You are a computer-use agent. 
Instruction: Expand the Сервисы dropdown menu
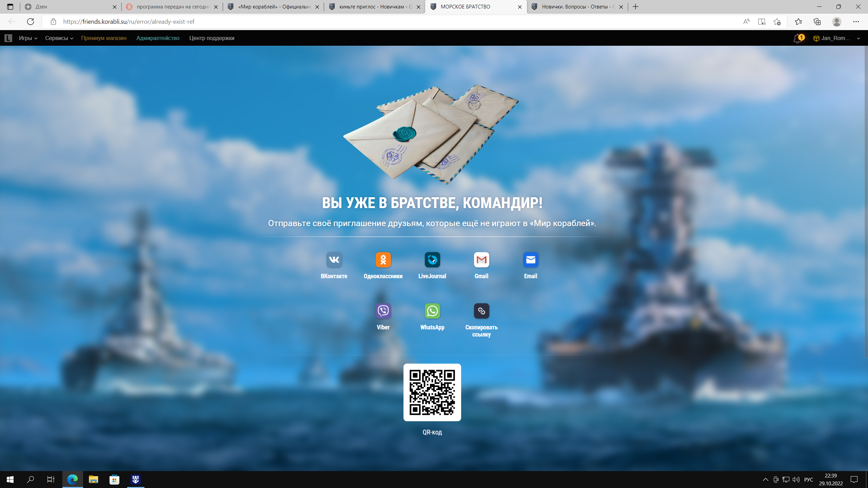(59, 38)
